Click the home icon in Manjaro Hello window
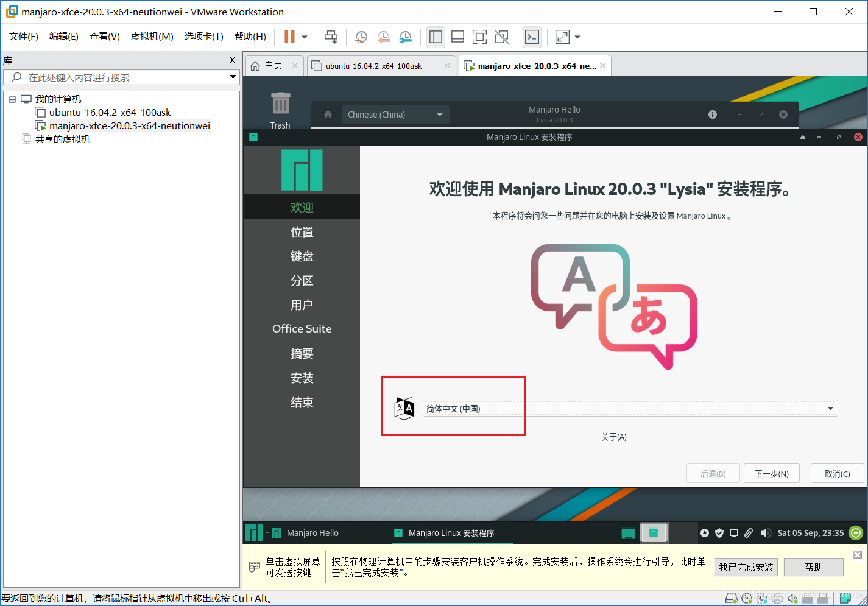 coord(328,115)
